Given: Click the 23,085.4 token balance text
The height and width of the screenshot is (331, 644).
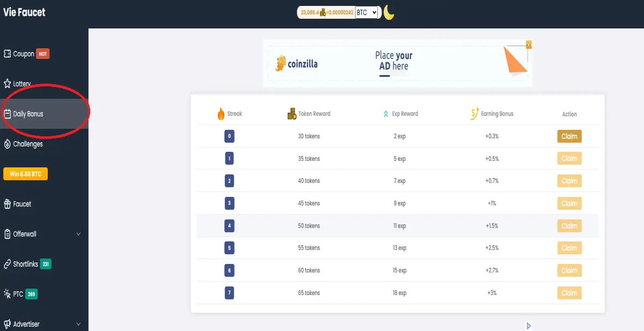Looking at the screenshot, I should point(310,12).
